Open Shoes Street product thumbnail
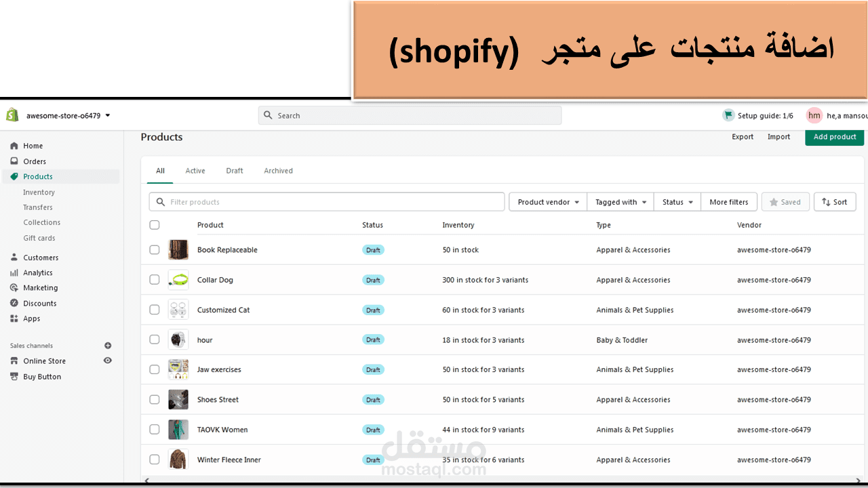 coord(178,399)
